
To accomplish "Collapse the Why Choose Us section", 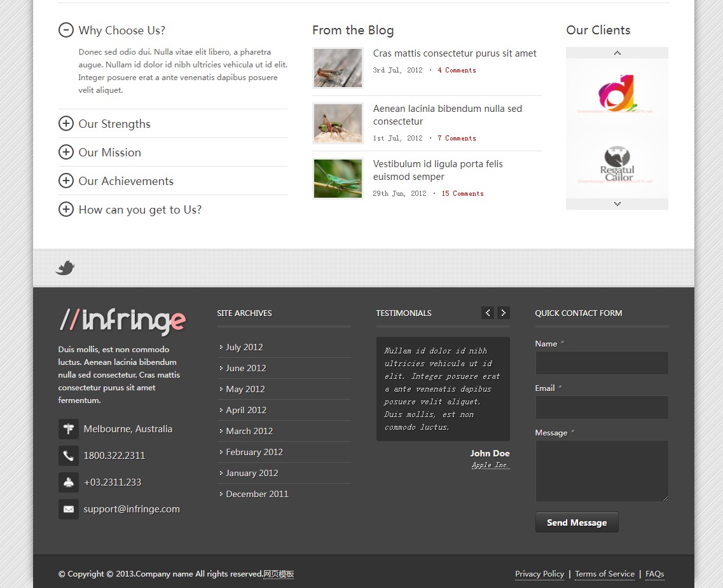I will tap(66, 31).
